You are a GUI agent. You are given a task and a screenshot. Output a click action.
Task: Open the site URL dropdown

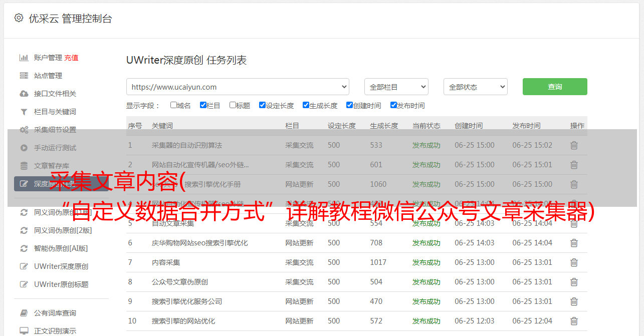238,87
